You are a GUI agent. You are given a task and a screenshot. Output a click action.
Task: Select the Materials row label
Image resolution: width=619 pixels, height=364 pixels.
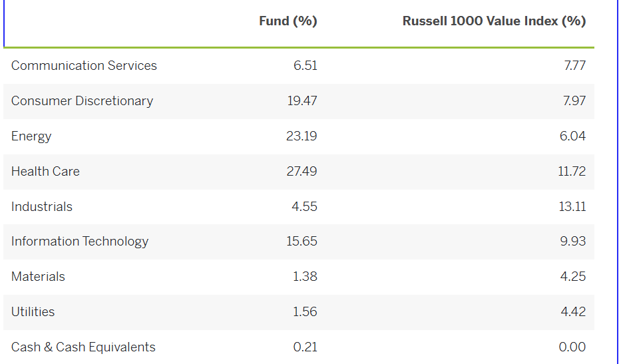[x=38, y=277]
